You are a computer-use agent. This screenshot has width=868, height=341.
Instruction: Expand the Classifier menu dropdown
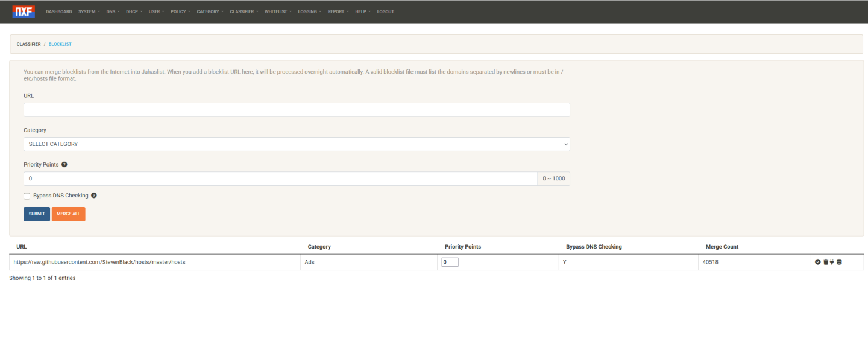point(244,12)
